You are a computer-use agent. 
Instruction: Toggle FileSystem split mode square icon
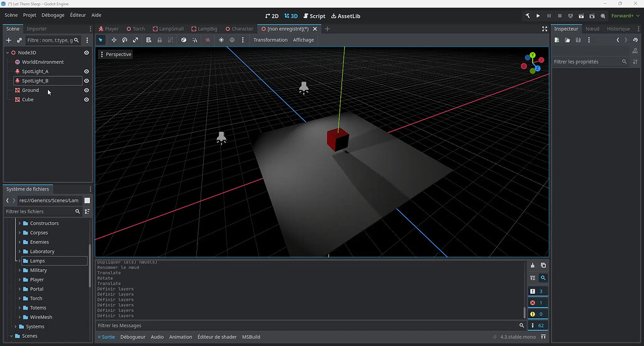87,201
